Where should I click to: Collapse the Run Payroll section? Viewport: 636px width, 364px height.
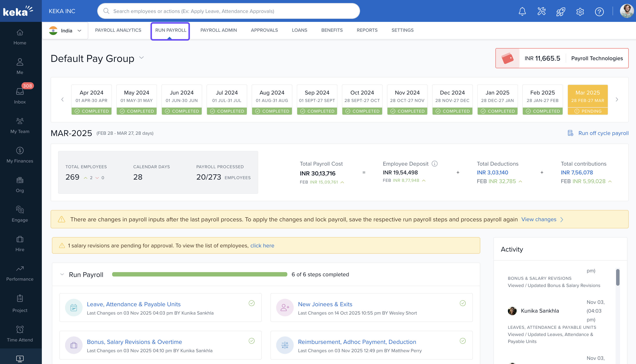(62, 275)
